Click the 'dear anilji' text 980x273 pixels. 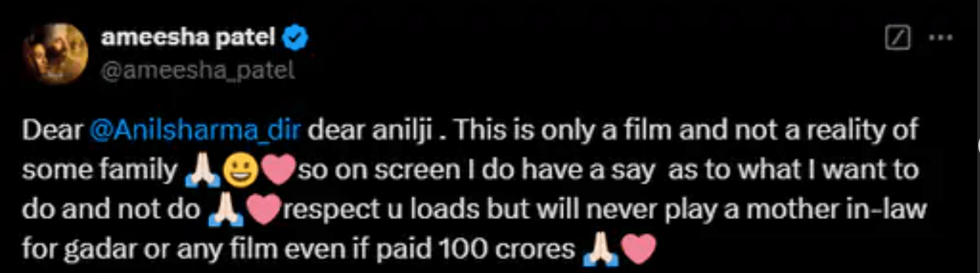pos(370,131)
